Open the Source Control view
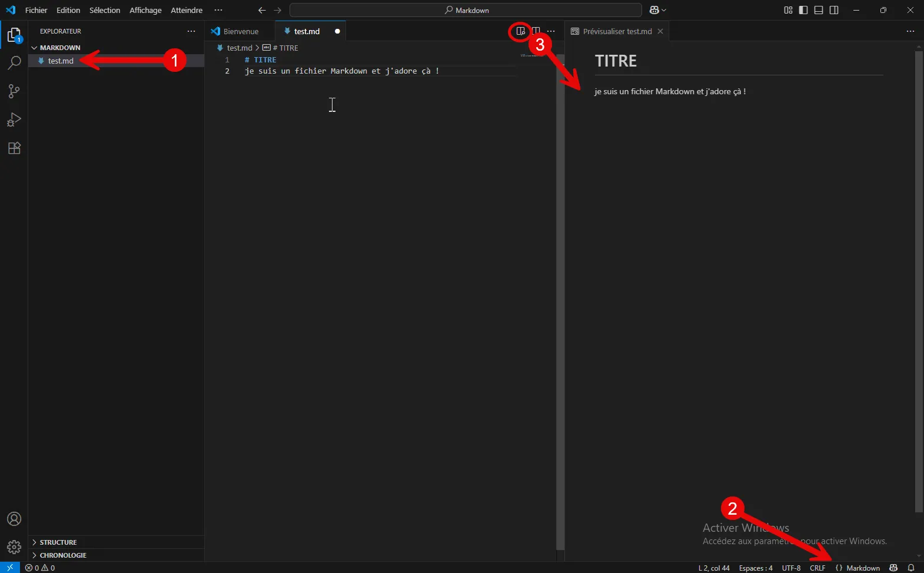This screenshot has height=573, width=924. (14, 91)
